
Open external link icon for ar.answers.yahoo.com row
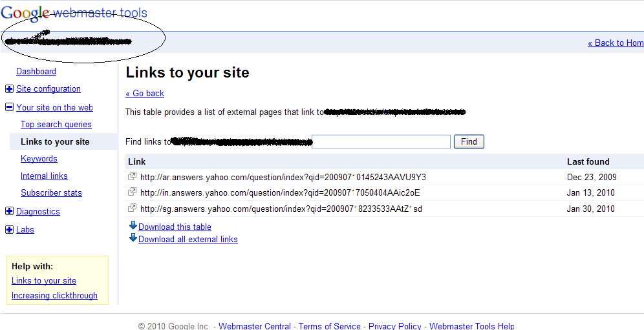click(133, 176)
